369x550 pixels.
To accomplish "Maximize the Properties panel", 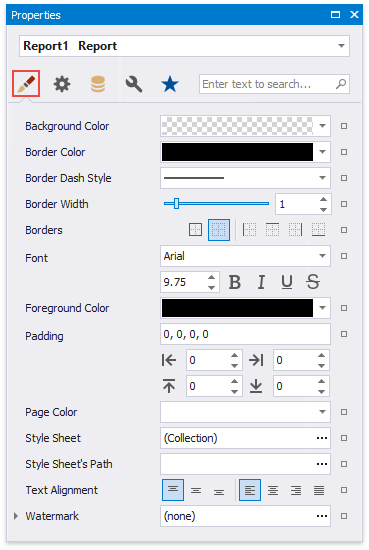I will [x=335, y=14].
